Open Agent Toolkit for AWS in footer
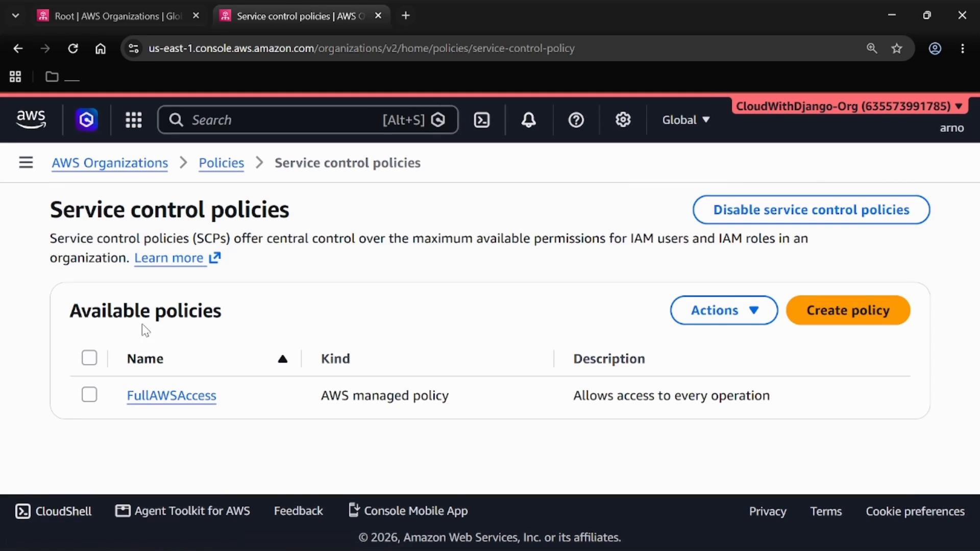980x551 pixels. [x=183, y=511]
